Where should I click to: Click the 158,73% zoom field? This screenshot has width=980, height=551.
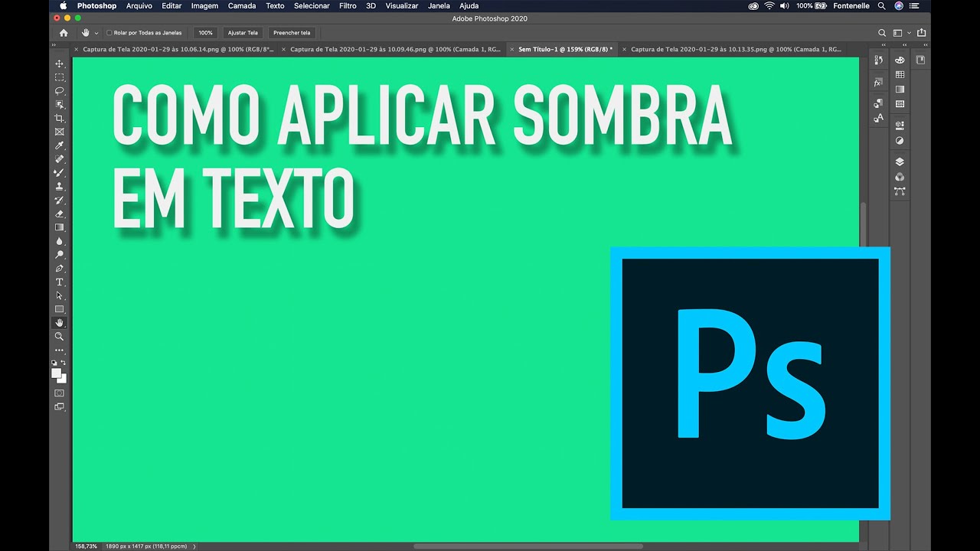[x=86, y=546]
